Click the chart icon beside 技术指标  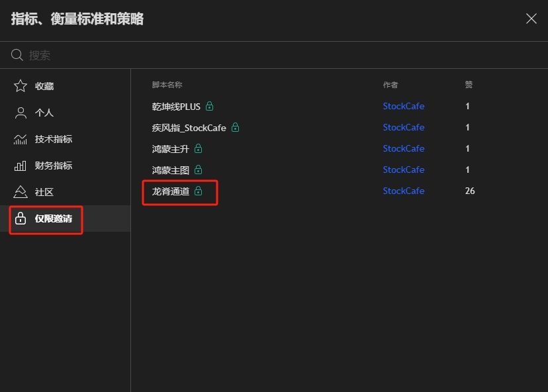(21, 139)
